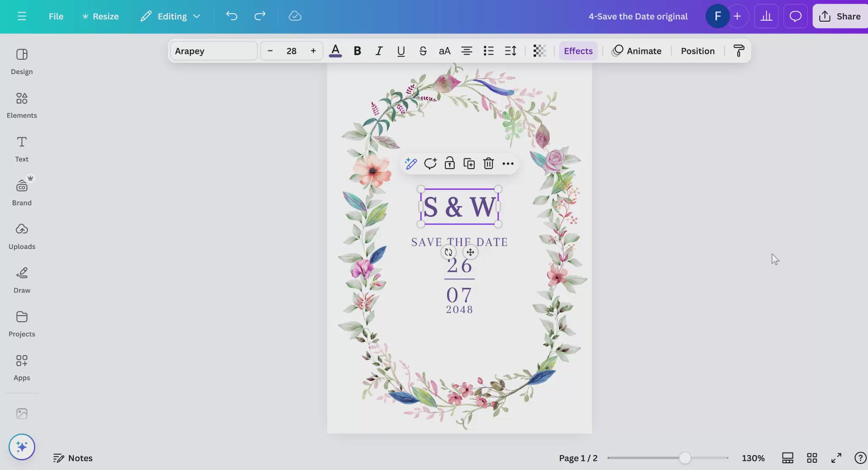This screenshot has height=470, width=868.
Task: Open the Magic Write sparkle pencil icon
Action: (410, 164)
